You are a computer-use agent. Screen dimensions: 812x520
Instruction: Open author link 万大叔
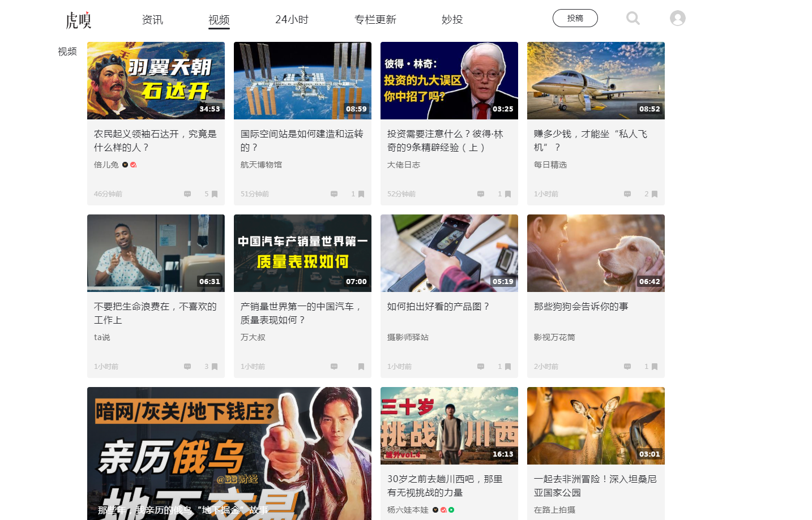point(253,337)
